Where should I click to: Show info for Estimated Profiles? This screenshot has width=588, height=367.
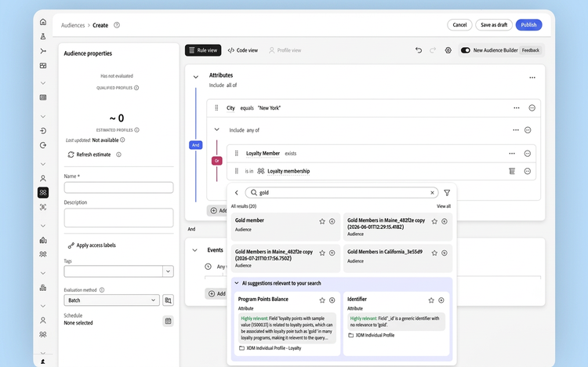point(137,130)
